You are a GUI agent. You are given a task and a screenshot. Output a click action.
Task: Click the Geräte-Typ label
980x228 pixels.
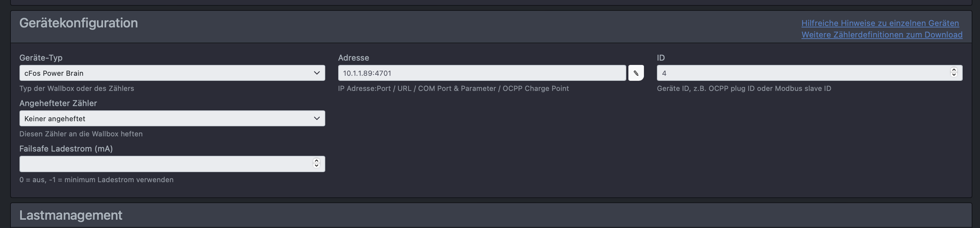click(x=41, y=58)
